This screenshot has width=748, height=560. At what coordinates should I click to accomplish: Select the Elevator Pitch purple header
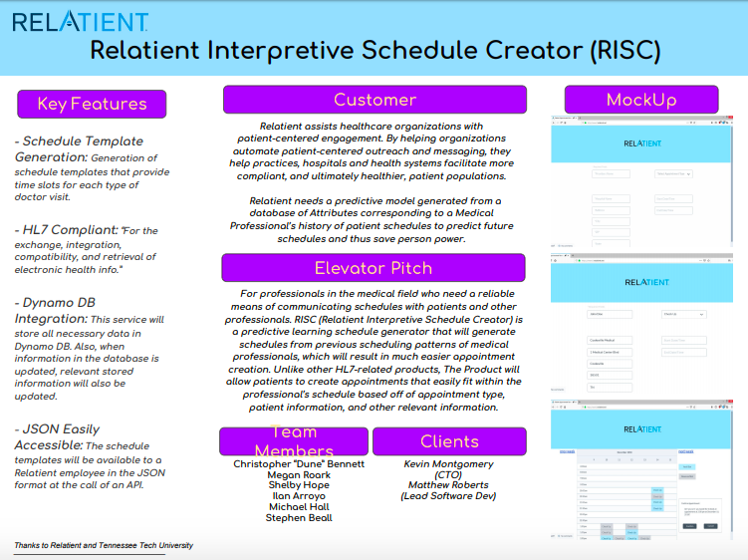pos(374,268)
